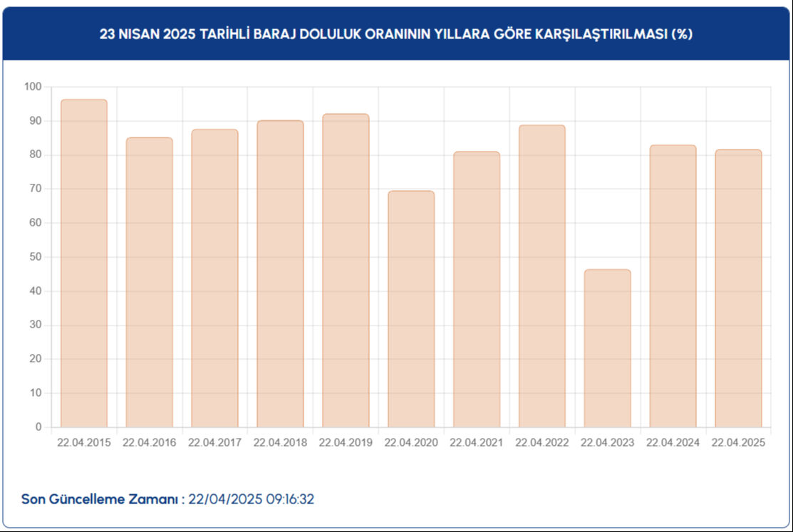The height and width of the screenshot is (532, 793).
Task: Click the 50 tick label on the y-axis
Action: click(x=36, y=257)
